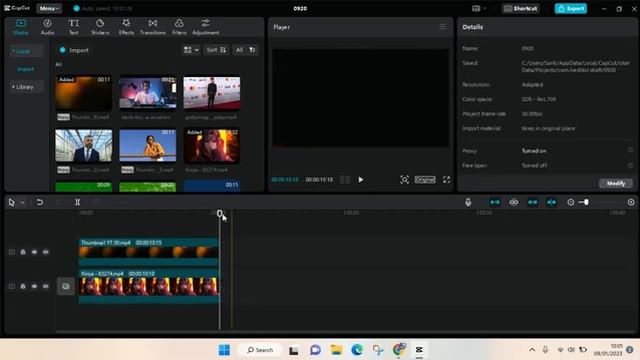Viewport: 640px width, 360px height.
Task: Enter full screen preview
Action: [447, 180]
